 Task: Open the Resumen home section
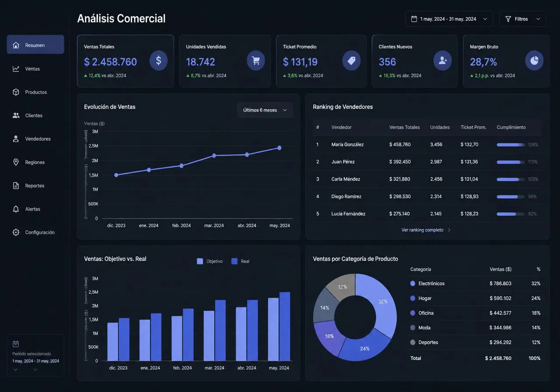pyautogui.click(x=35, y=45)
